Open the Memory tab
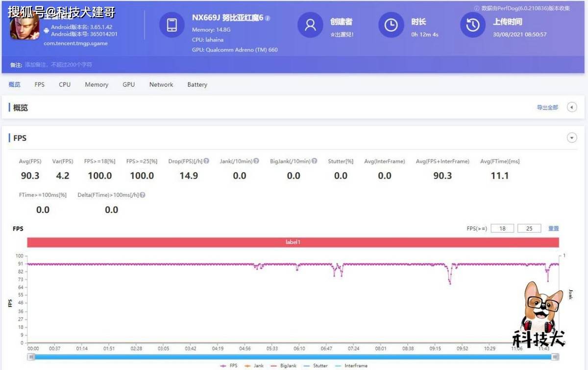Image resolution: width=588 pixels, height=370 pixels. (97, 85)
